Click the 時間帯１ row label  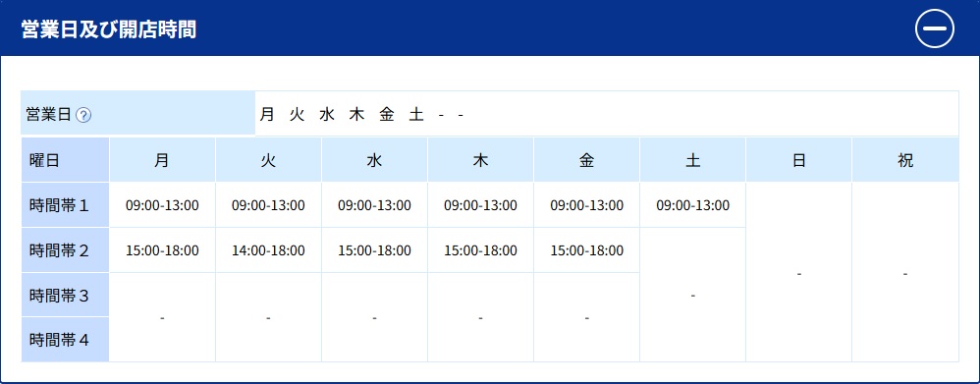(65, 205)
